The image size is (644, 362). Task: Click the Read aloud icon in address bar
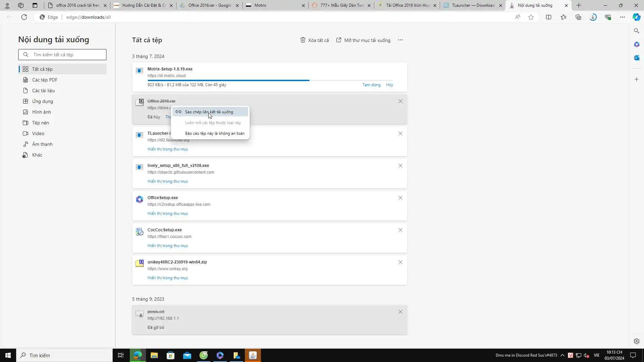(x=518, y=17)
